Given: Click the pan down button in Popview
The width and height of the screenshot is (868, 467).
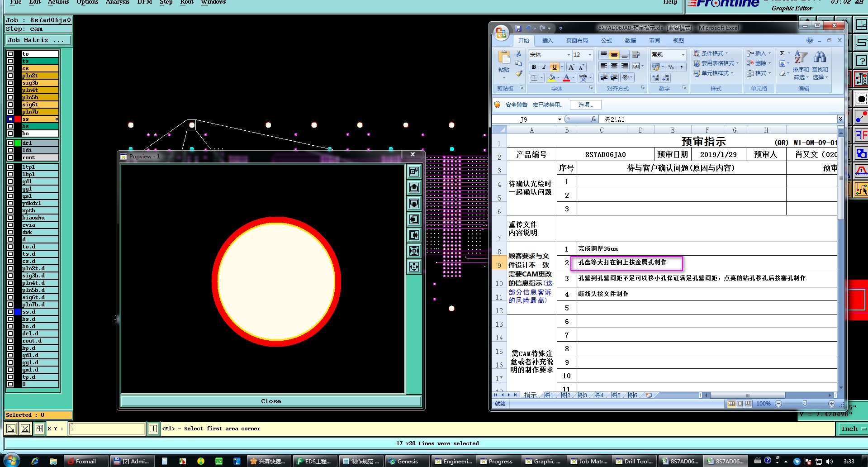Looking at the screenshot, I should tap(414, 204).
